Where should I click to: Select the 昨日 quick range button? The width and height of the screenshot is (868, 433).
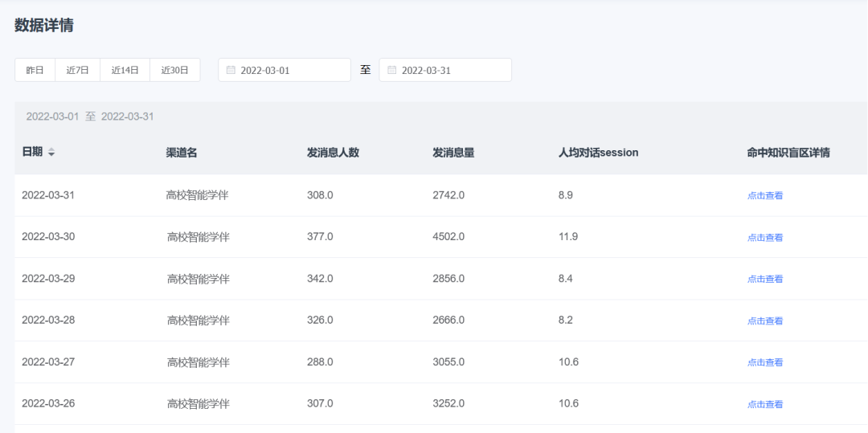tap(35, 70)
